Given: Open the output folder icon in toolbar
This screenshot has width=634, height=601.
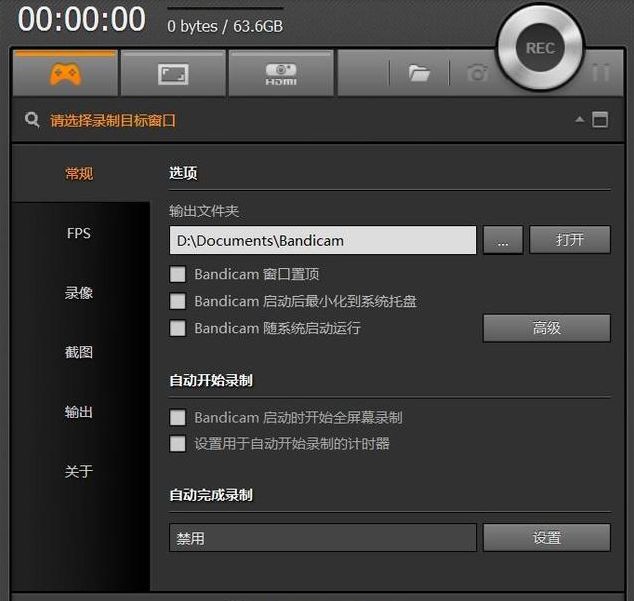Looking at the screenshot, I should coord(419,74).
